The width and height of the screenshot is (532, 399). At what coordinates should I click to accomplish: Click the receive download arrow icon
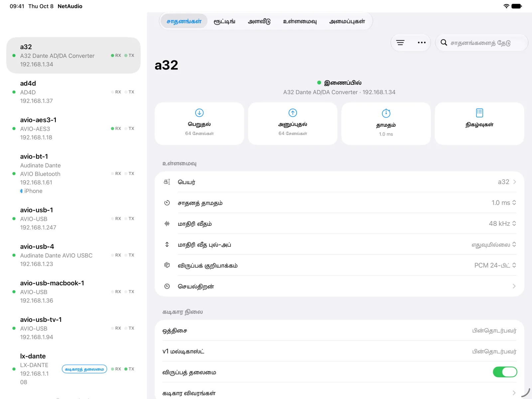[x=199, y=113]
